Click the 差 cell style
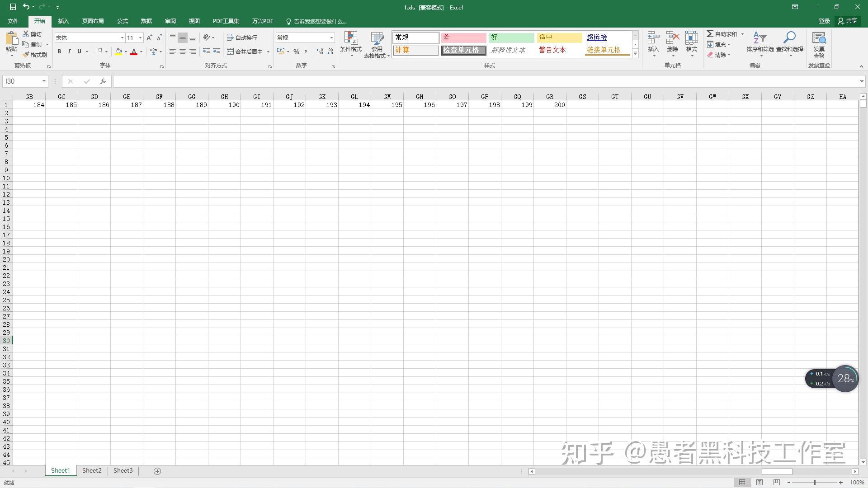 [x=463, y=38]
